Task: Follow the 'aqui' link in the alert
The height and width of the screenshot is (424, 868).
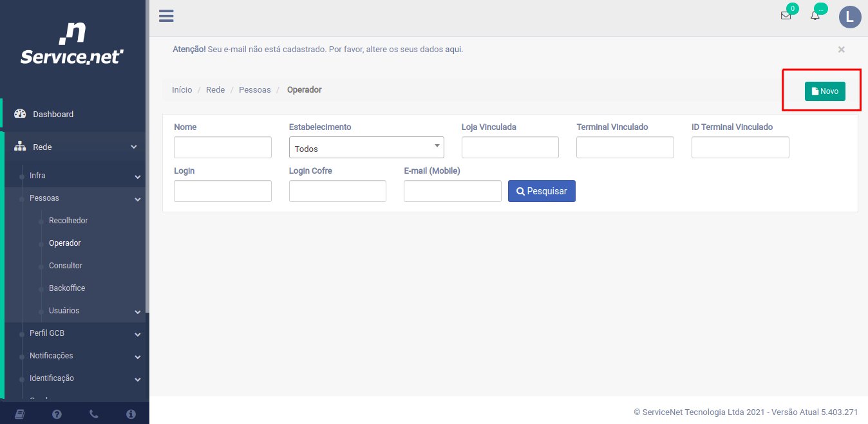Action: point(453,49)
